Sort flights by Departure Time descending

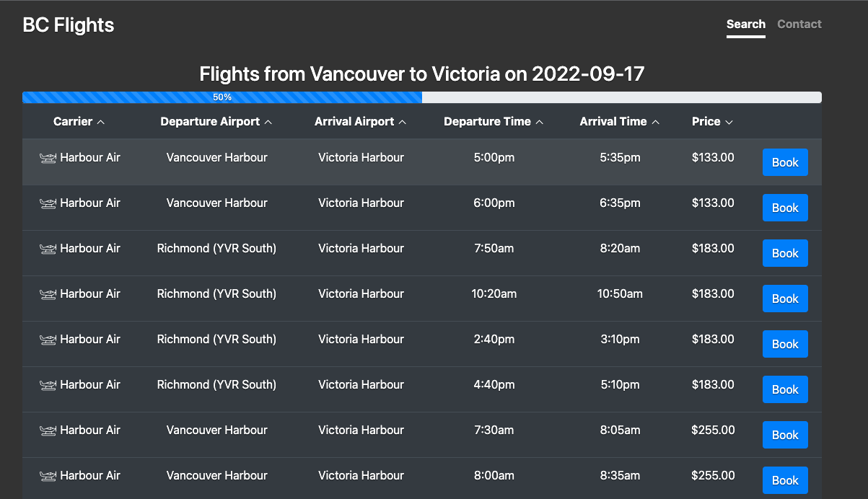click(494, 121)
